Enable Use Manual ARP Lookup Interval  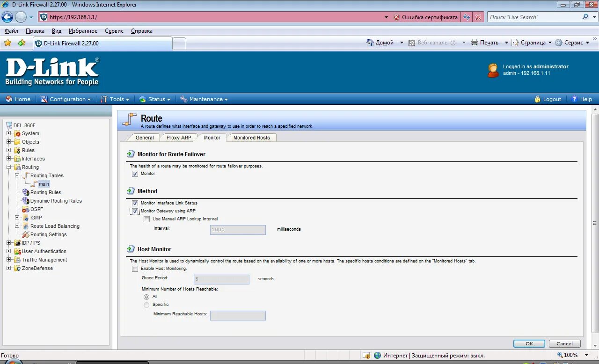tap(147, 219)
